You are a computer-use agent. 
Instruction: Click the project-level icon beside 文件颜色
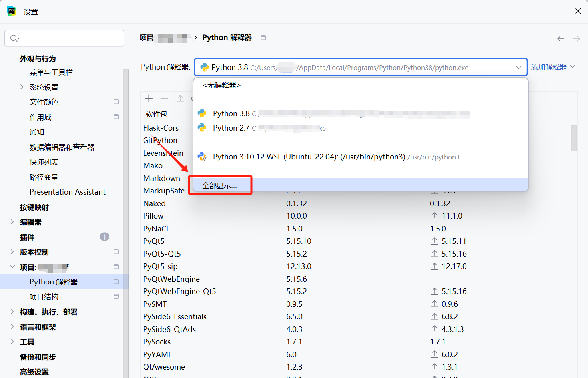[116, 102]
